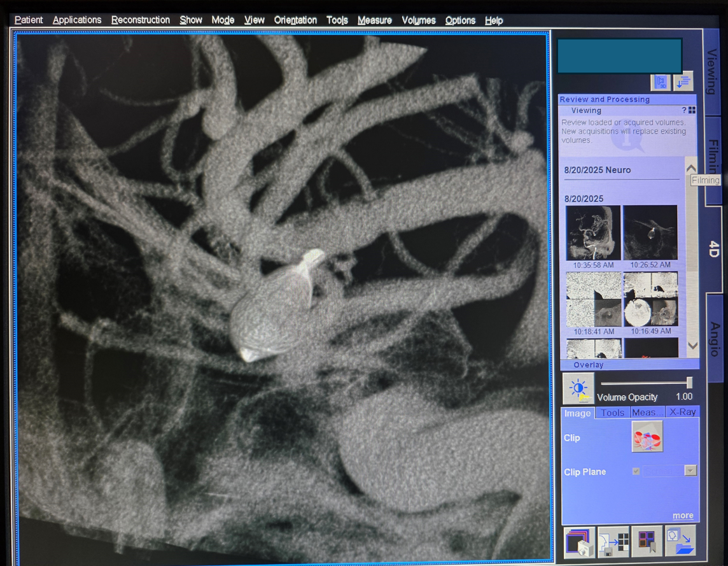Switch to the X-Ray tab
Viewport: 728px width, 566px height.
[682, 413]
